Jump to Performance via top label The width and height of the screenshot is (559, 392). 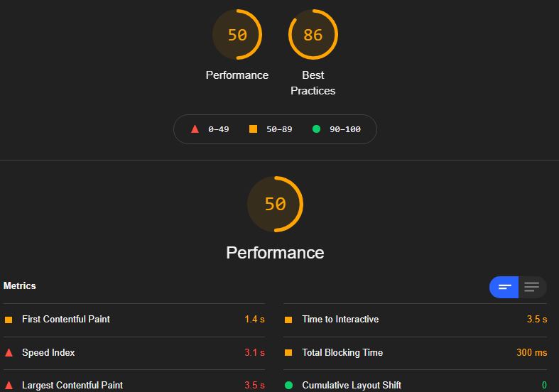click(x=237, y=75)
